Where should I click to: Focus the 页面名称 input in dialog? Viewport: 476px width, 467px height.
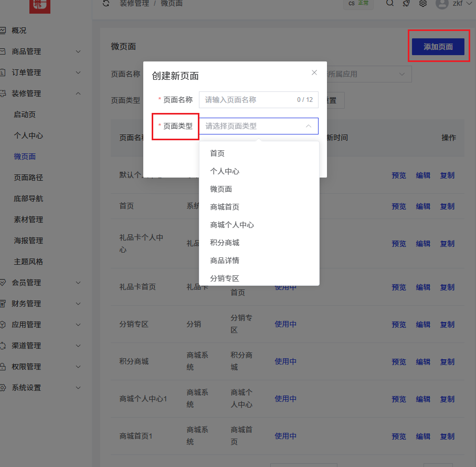click(x=247, y=100)
